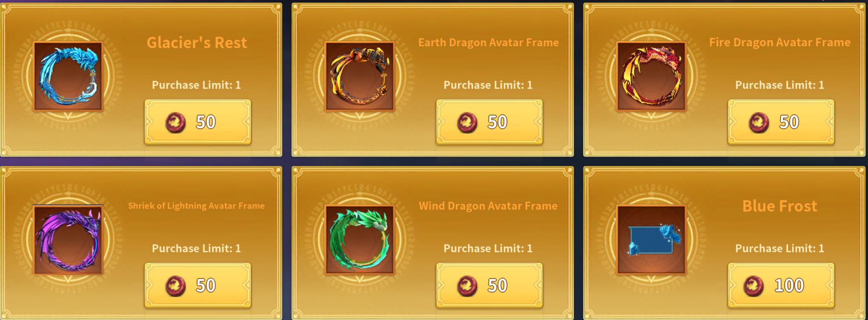This screenshot has height=320, width=868.
Task: Click the Earth Dragon Avatar Frame title
Action: tap(488, 42)
